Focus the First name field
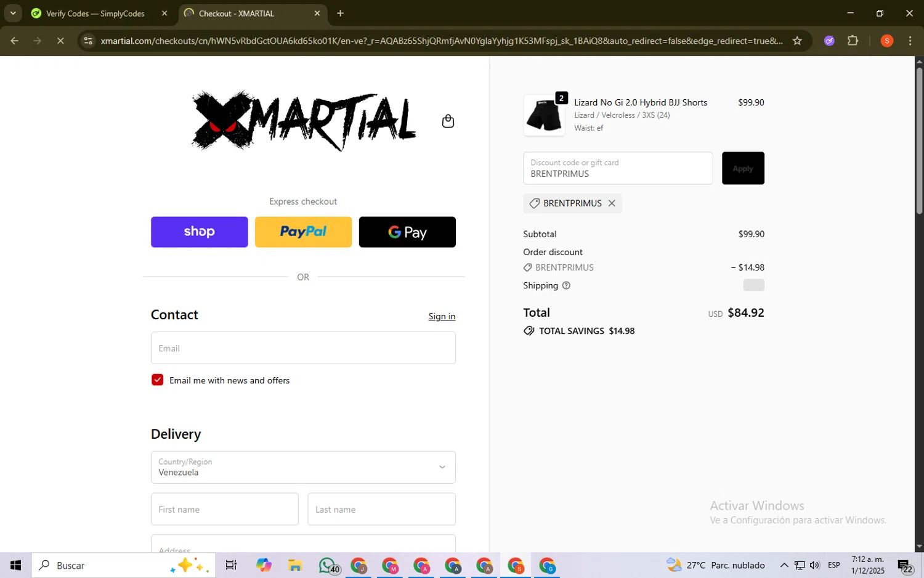The image size is (924, 578). coord(225,509)
